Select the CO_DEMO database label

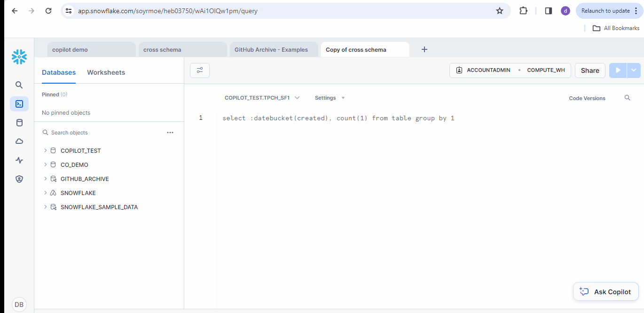coord(74,165)
